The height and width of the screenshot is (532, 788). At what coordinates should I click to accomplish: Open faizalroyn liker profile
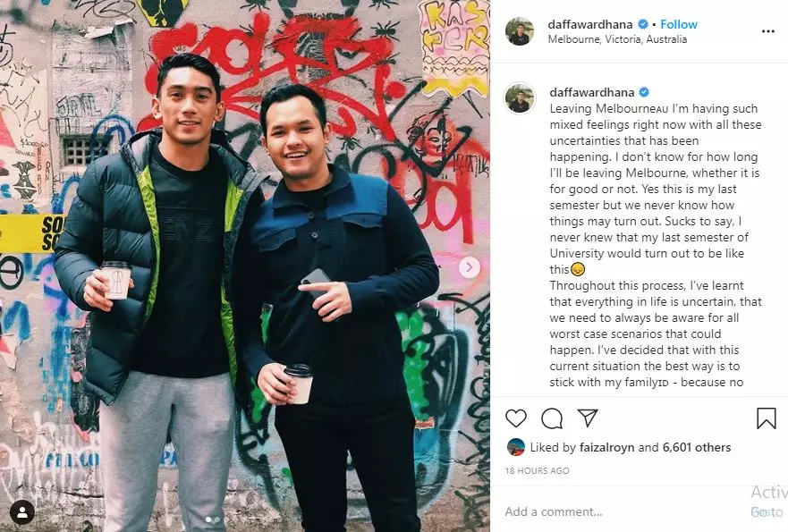(x=606, y=447)
